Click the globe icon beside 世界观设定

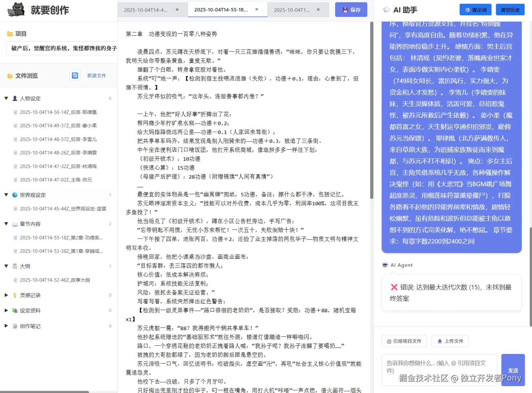click(x=15, y=195)
